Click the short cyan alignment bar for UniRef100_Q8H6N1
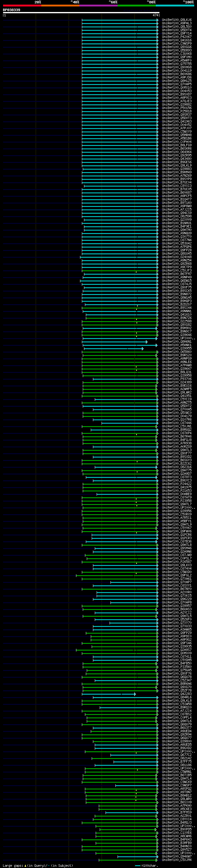 115,342
